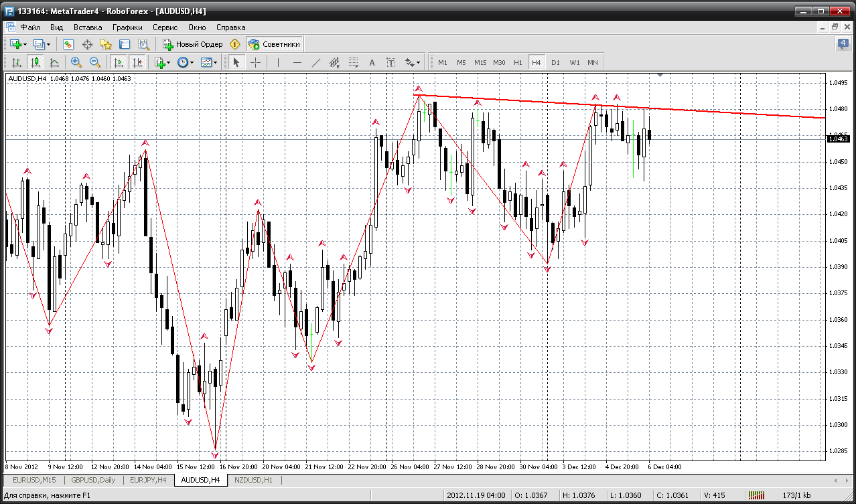Screen dimensions: 856x504
Task: Switch to the EURJPY,H4 chart tab
Action: point(148,480)
